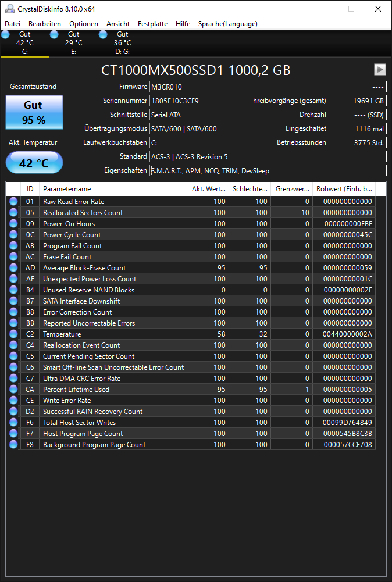Click status orb for Average Block-Erase Count
Screen dimensions: 392x582
click(13, 267)
